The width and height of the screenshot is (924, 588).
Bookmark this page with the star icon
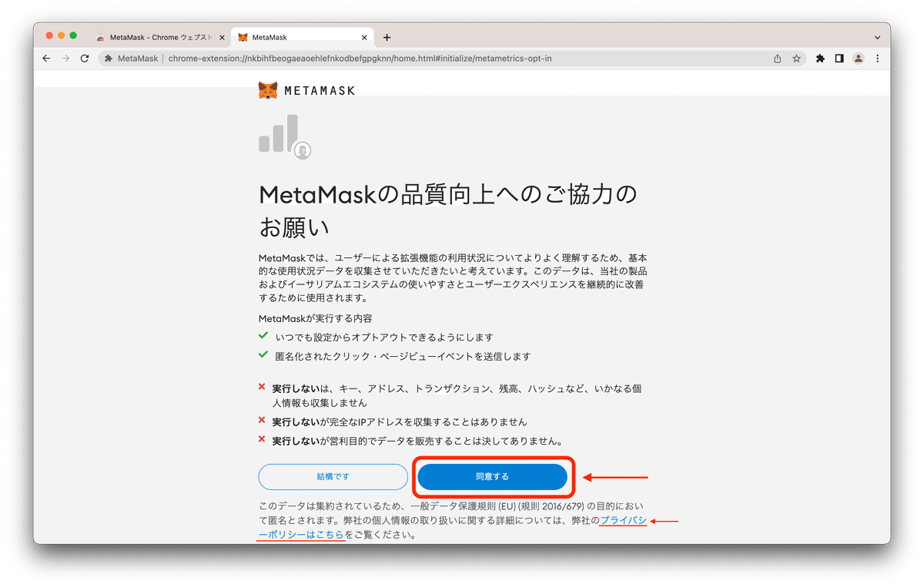796,58
